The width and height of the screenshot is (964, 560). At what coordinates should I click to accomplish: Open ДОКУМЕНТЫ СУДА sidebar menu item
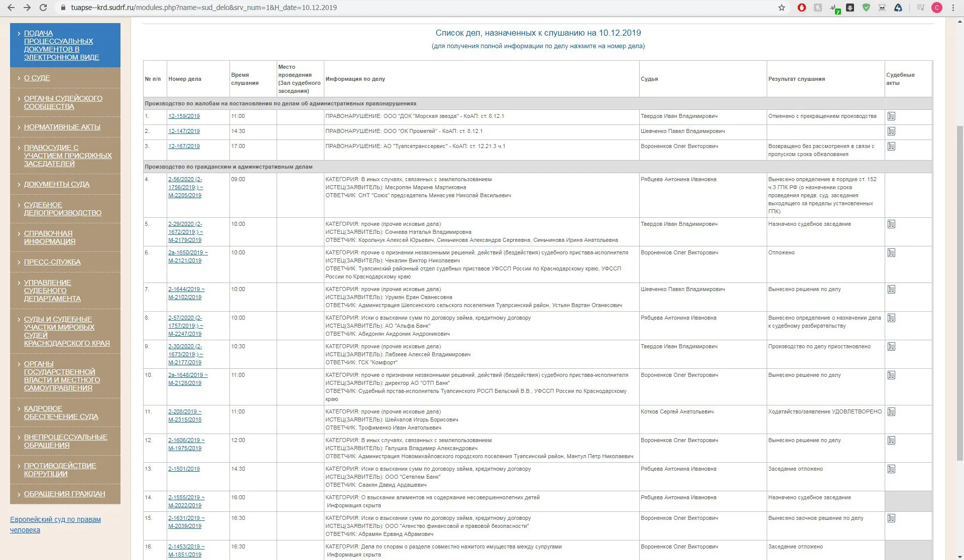57,185
